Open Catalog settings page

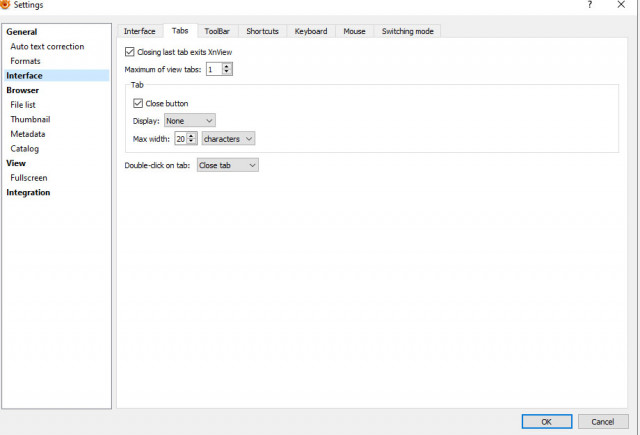point(24,149)
